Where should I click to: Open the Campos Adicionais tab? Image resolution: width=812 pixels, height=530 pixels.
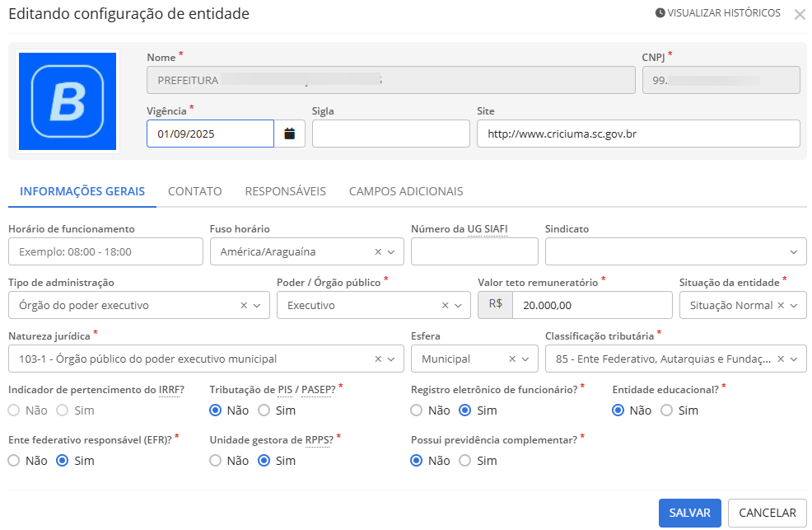406,191
